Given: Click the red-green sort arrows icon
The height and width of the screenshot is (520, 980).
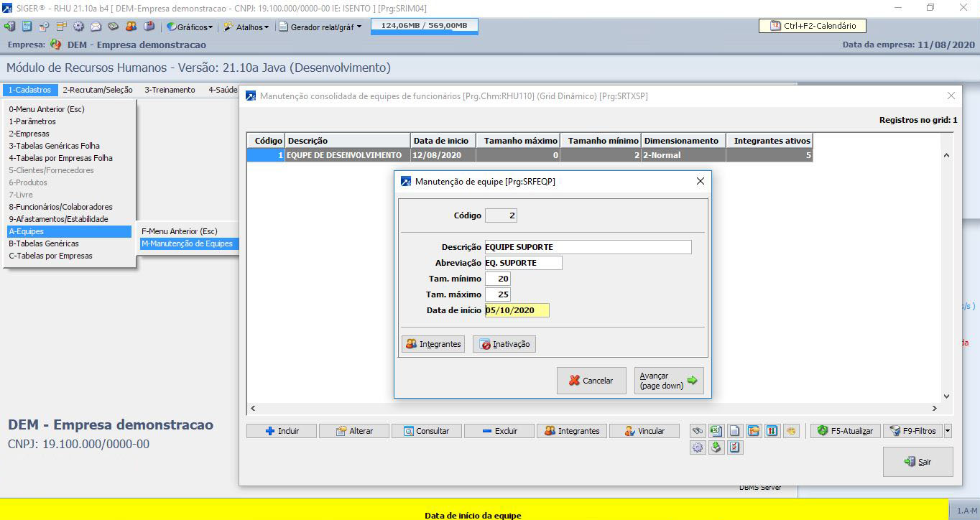Looking at the screenshot, I should (772, 431).
